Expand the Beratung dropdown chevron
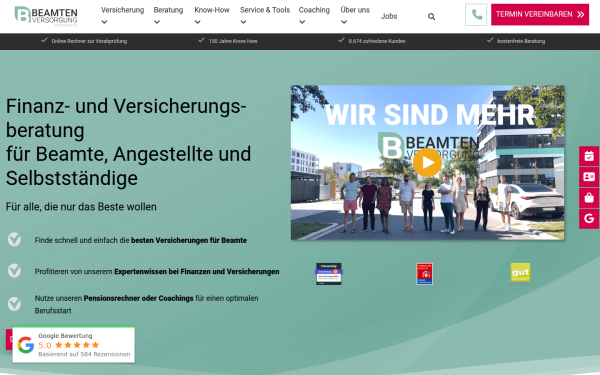The height and width of the screenshot is (375, 600). 157,22
